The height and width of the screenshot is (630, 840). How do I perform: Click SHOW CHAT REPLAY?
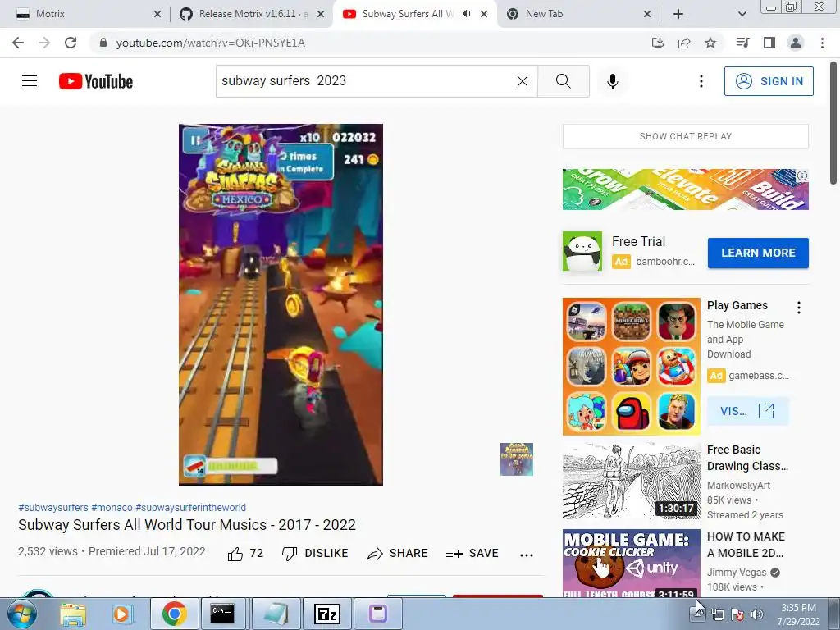coord(685,136)
